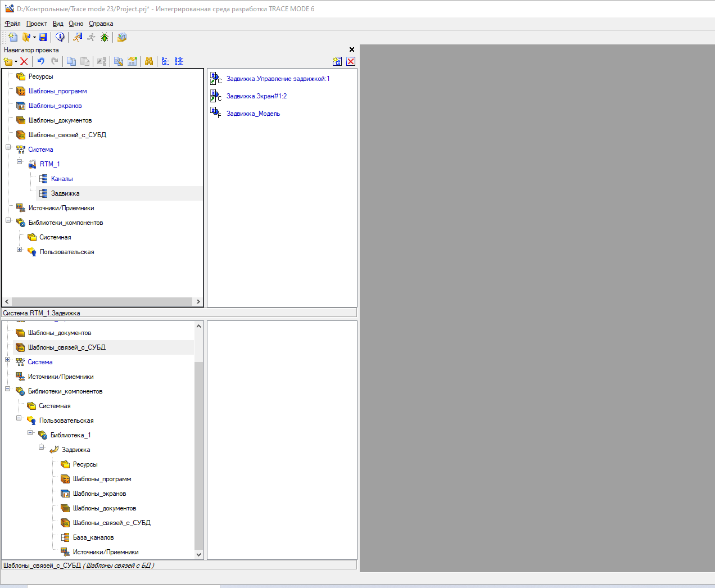Select Задвижка.Управление задвижкой:1 channel

point(278,79)
